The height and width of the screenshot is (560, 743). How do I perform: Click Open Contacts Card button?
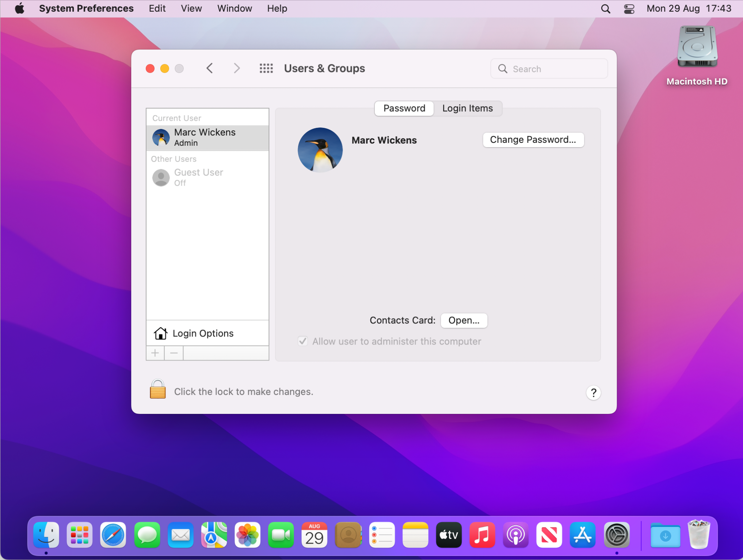coord(464,320)
